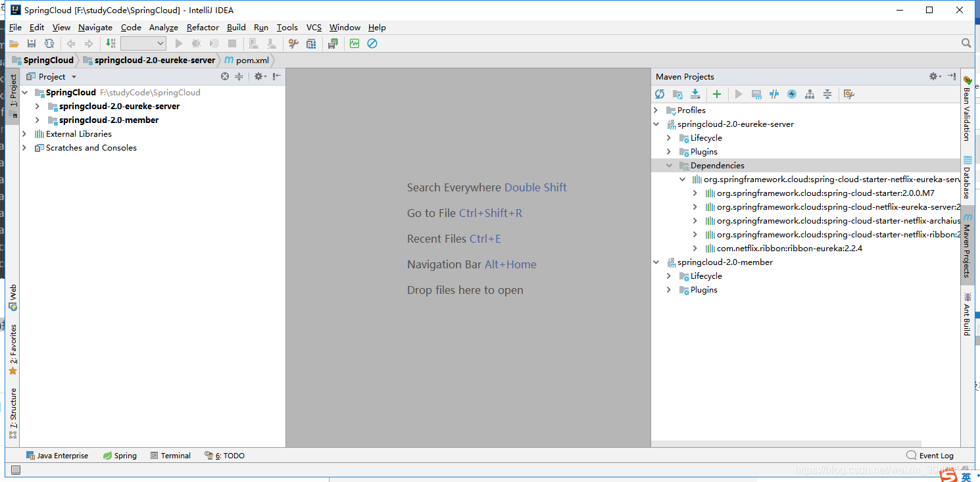Collapse the SpringCloud root project node
Viewport: 980px width, 482px height.
[25, 93]
